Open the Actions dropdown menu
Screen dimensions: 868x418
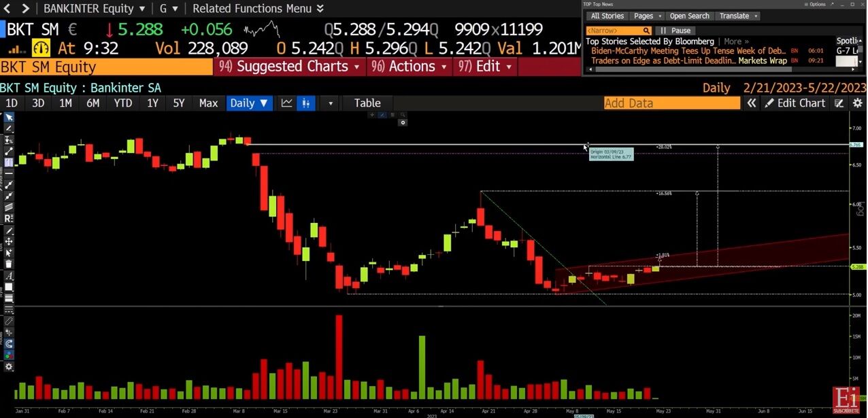[410, 67]
